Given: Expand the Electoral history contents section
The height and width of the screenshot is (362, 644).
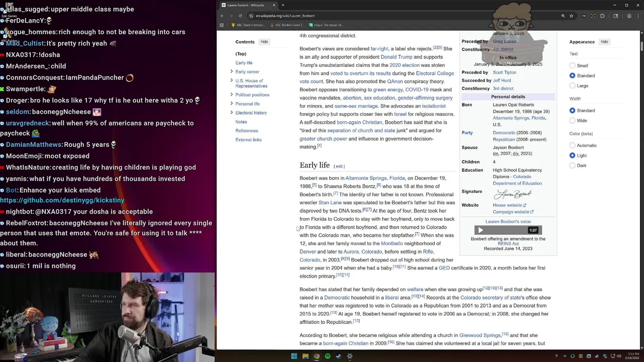Looking at the screenshot, I should point(231,113).
